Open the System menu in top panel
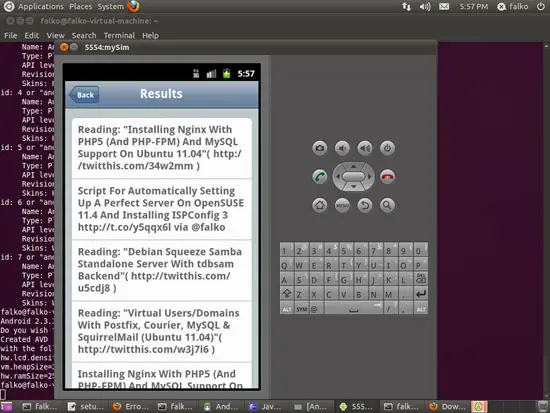The width and height of the screenshot is (550, 413). 110,6
